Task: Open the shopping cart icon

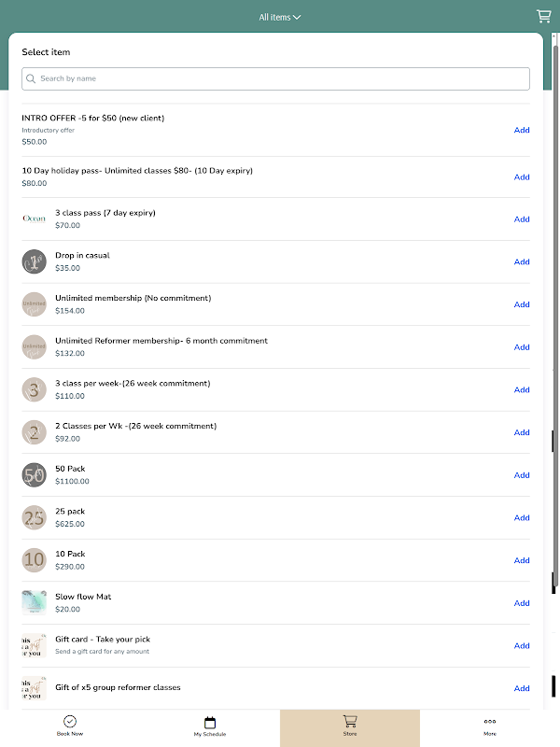Action: 543,16
